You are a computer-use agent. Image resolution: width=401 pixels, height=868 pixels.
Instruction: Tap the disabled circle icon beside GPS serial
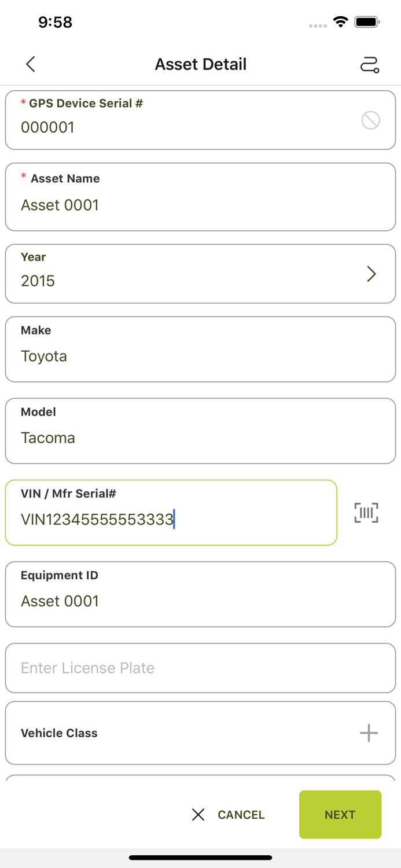[x=370, y=120]
